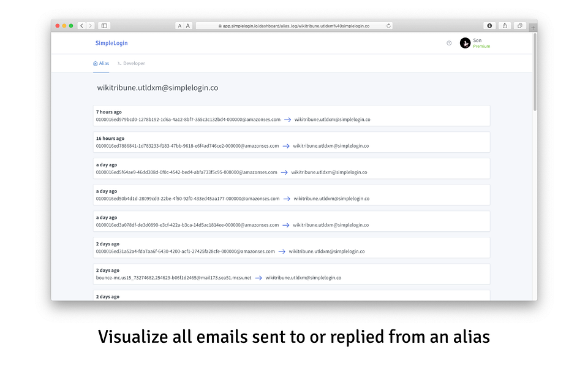The width and height of the screenshot is (588, 368).
Task: Open the Downloads icon in Safari toolbar
Action: [x=489, y=26]
